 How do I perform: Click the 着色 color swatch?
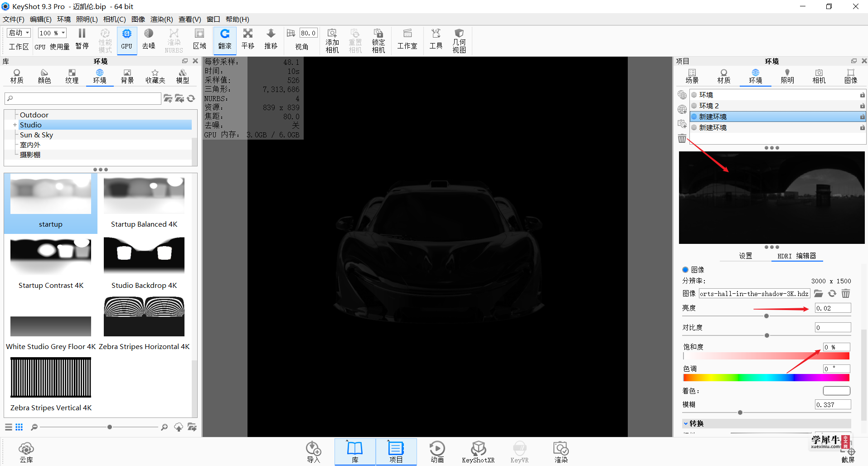click(x=837, y=391)
